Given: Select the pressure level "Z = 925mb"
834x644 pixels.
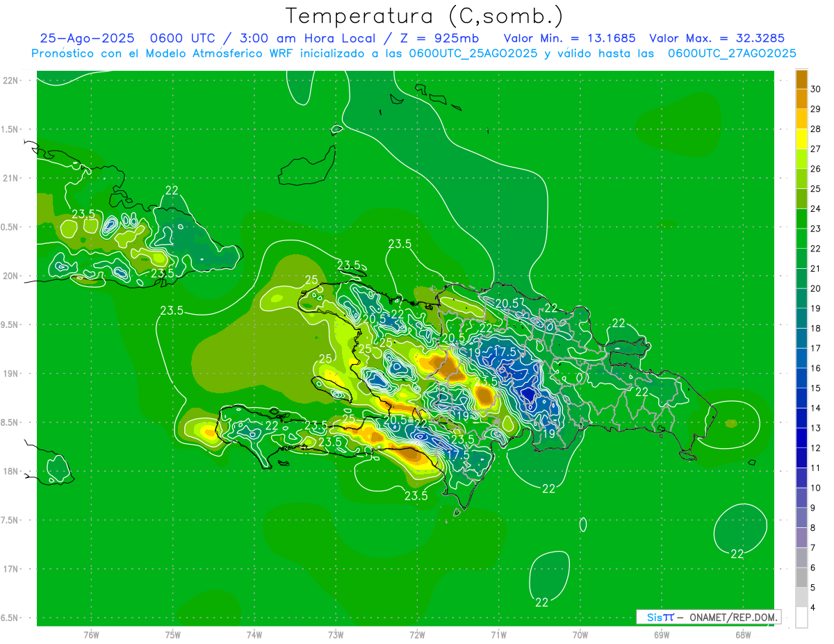Looking at the screenshot, I should (442, 38).
